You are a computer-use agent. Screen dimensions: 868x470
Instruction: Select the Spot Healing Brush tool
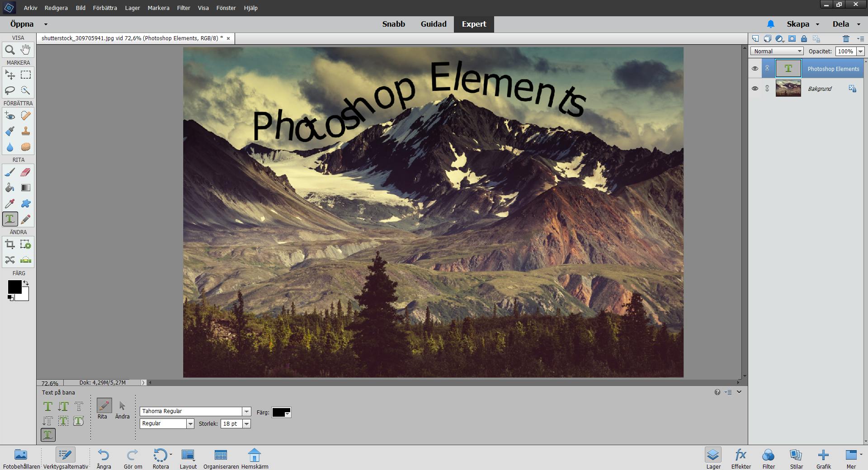pyautogui.click(x=26, y=116)
